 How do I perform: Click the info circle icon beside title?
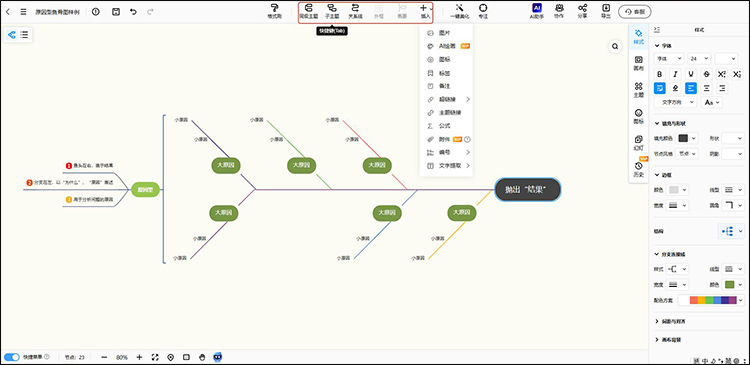point(96,12)
